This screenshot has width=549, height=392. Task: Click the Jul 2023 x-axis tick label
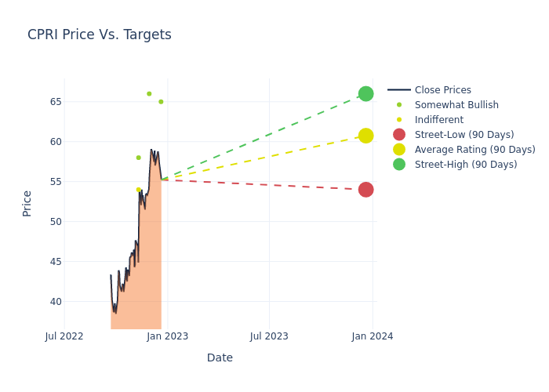coord(269,336)
